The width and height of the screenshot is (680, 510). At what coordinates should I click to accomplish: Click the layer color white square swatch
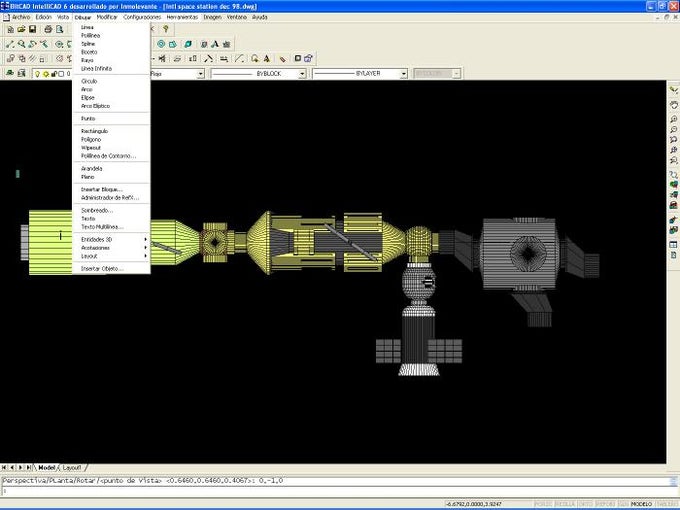[61, 74]
